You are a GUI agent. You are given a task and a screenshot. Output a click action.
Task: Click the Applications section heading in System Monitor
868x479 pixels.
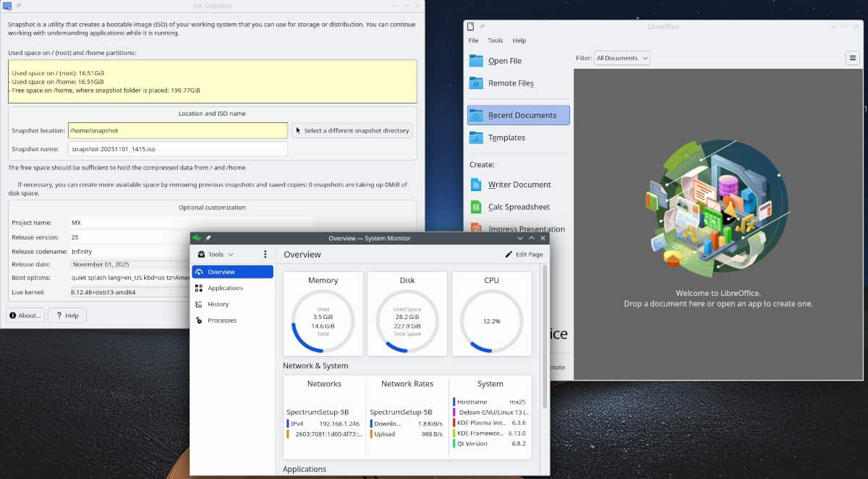pos(305,469)
